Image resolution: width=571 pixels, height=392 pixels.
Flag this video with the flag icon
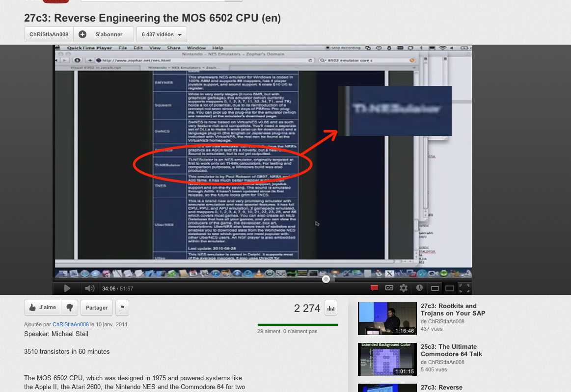[x=122, y=308]
